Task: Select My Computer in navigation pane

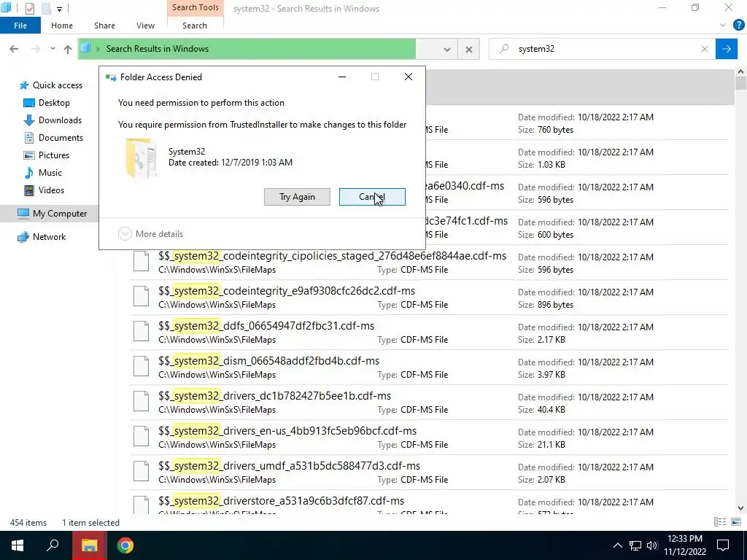Action: 52,214
